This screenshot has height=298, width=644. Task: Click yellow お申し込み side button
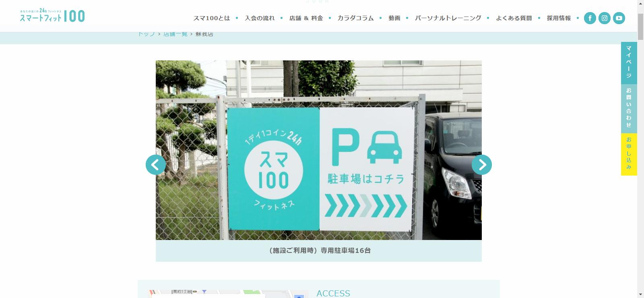[x=629, y=154]
